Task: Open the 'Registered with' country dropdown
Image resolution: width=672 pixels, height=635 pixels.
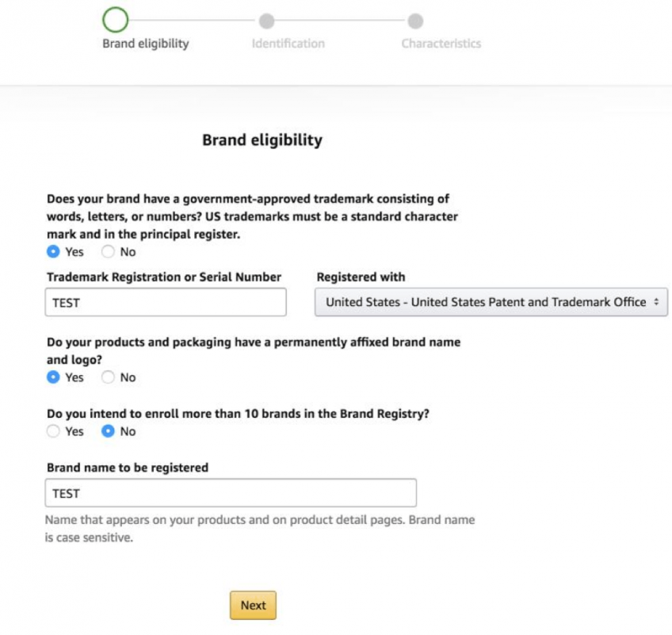Action: pyautogui.click(x=492, y=302)
